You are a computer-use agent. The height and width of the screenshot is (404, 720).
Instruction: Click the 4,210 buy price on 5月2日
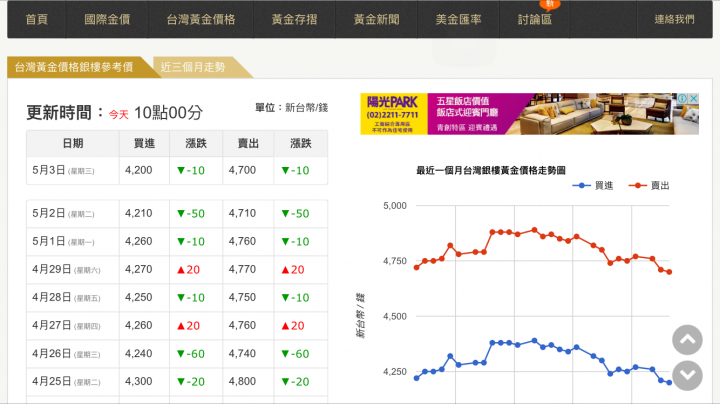point(139,213)
